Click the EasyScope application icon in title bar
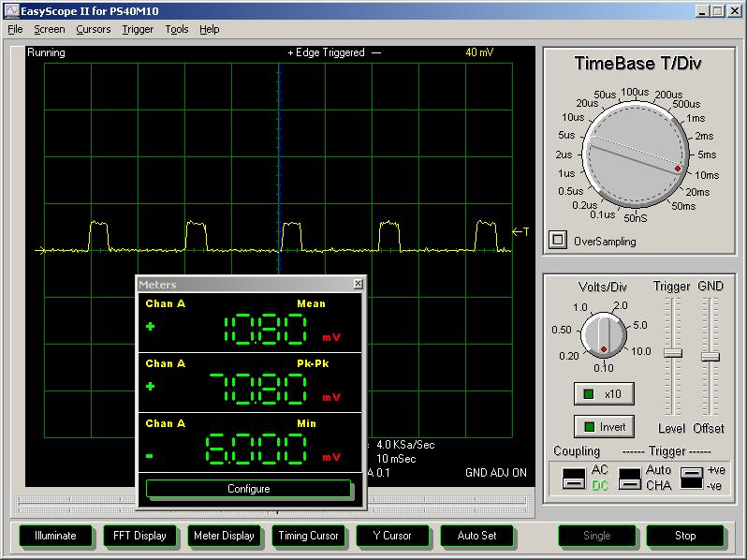Image resolution: width=747 pixels, height=560 pixels. pos(10,10)
